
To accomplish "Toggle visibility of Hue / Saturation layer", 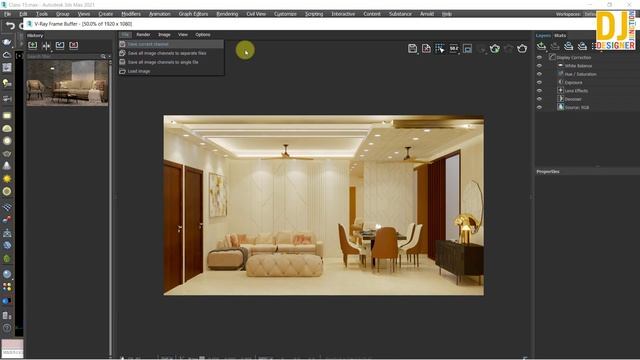I will 539,74.
